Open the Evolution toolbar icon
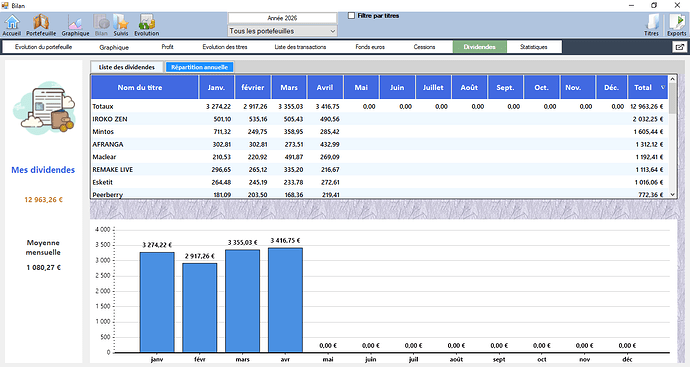The image size is (690, 367). point(147,25)
